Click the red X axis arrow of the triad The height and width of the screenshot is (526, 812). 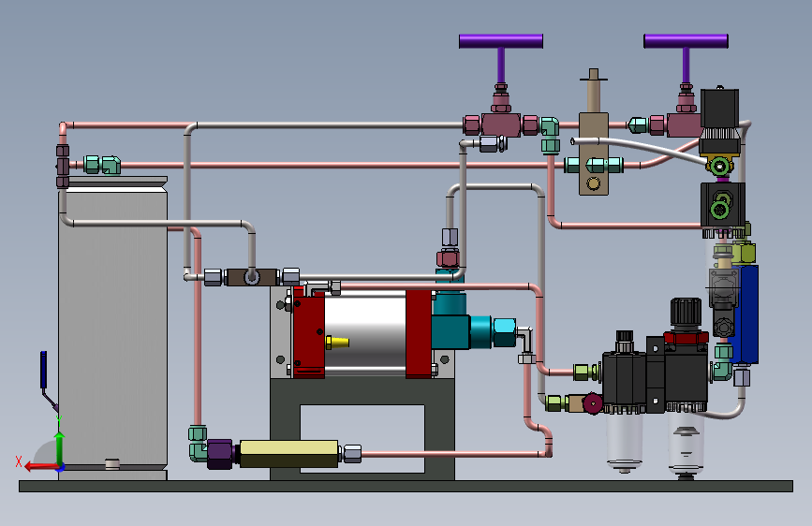40,467
